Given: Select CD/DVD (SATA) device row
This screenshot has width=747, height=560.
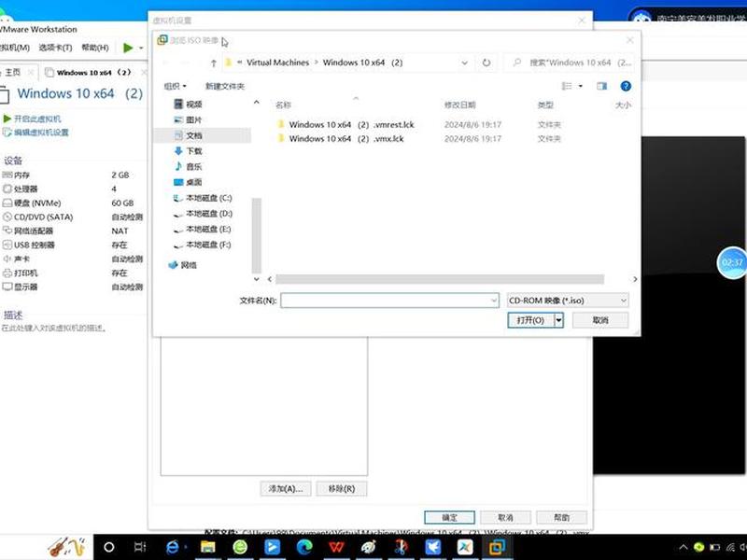Looking at the screenshot, I should pos(72,217).
